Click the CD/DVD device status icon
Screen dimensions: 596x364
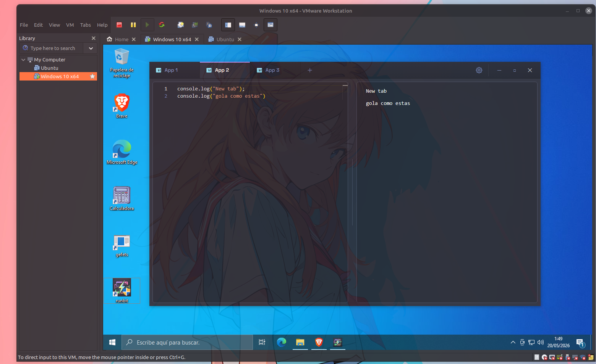(x=544, y=358)
